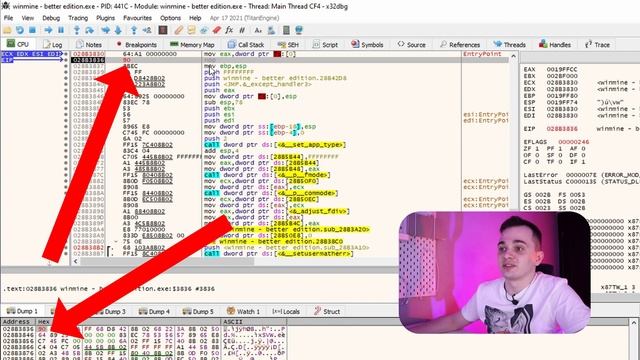Image resolution: width=640 pixels, height=360 pixels.
Task: Select the Dump 4 tab
Action: pos(154,311)
